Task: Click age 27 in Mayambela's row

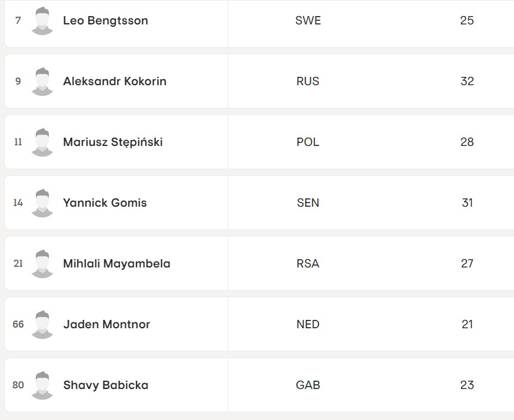Action: pos(467,264)
